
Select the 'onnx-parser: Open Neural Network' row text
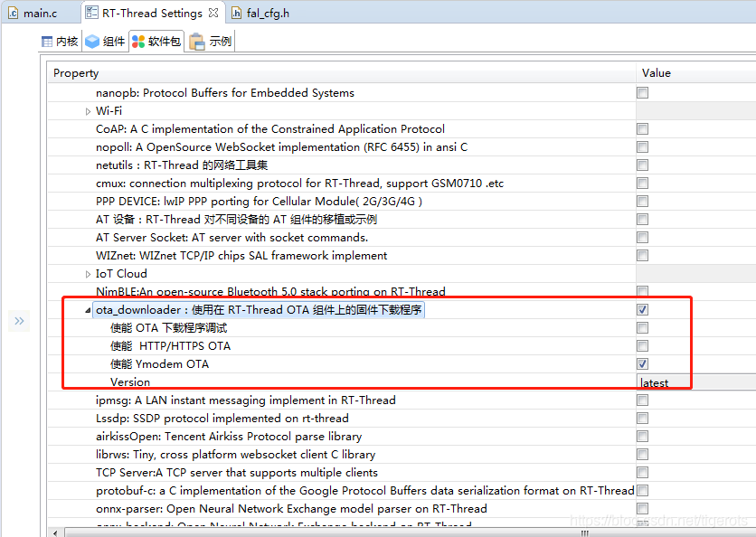pyautogui.click(x=291, y=509)
